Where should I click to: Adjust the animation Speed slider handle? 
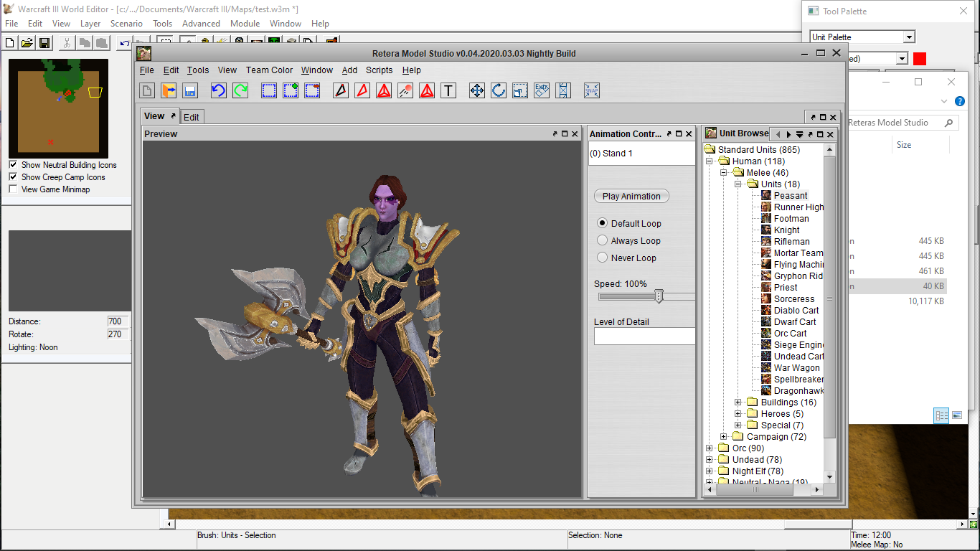pyautogui.click(x=659, y=296)
